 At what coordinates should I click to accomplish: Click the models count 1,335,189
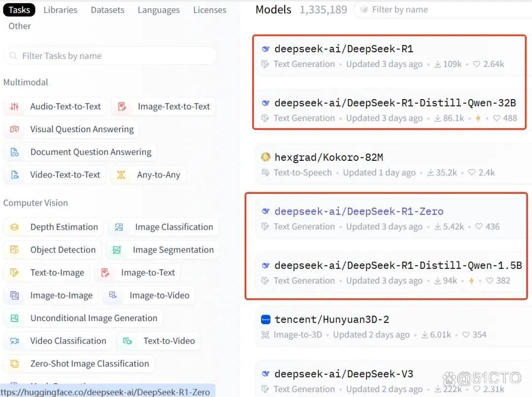coord(323,10)
